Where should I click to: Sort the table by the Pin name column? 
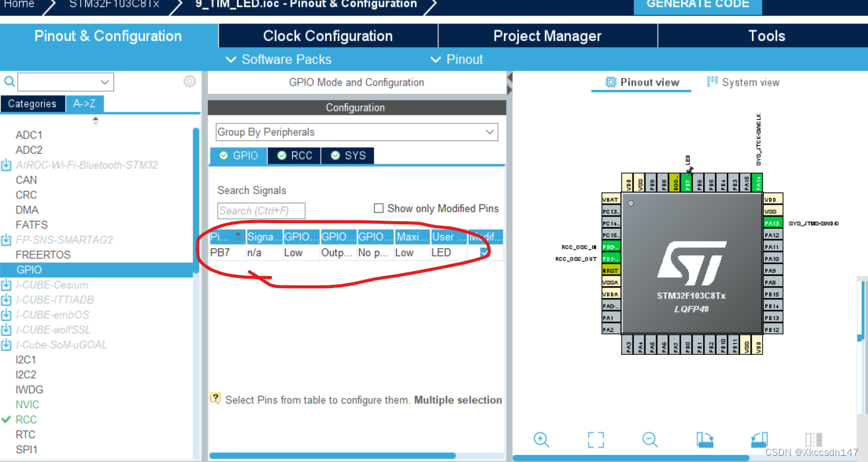click(227, 237)
